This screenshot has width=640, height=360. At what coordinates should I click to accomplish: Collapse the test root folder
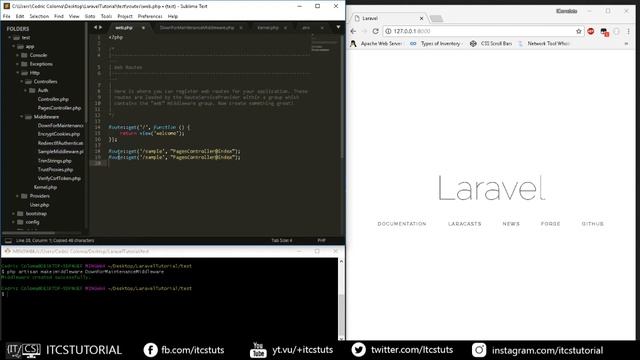pos(10,38)
